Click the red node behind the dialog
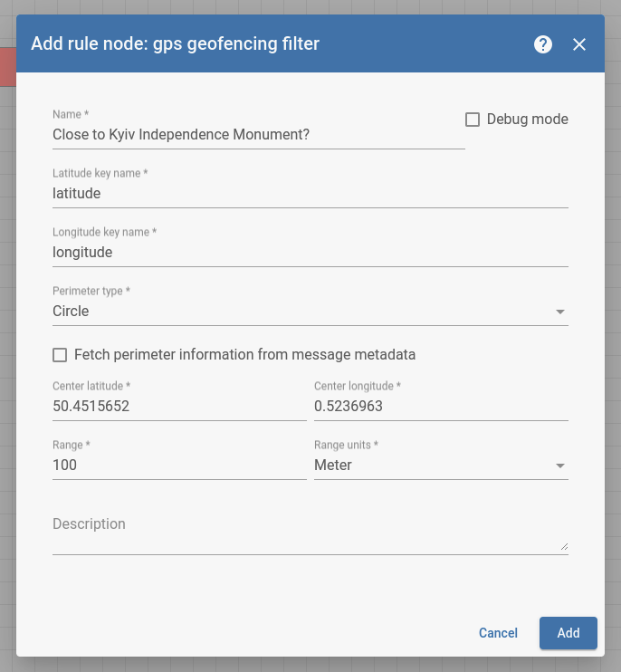 (x=8, y=67)
